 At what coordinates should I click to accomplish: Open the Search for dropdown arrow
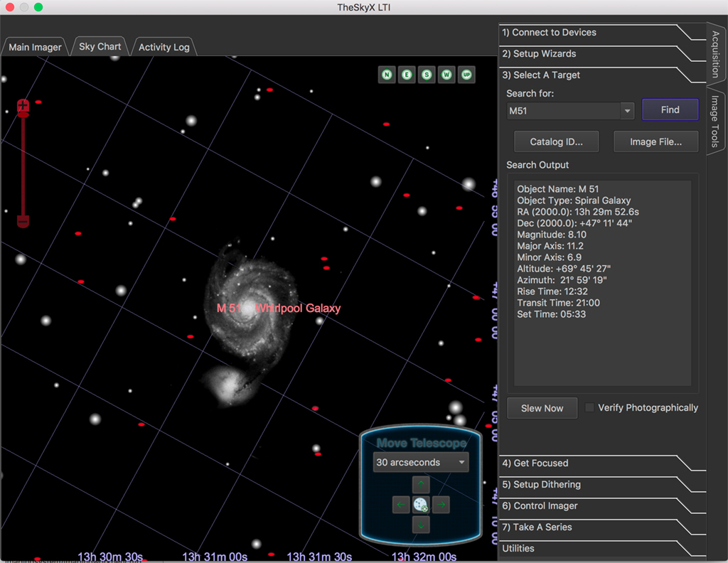(627, 111)
